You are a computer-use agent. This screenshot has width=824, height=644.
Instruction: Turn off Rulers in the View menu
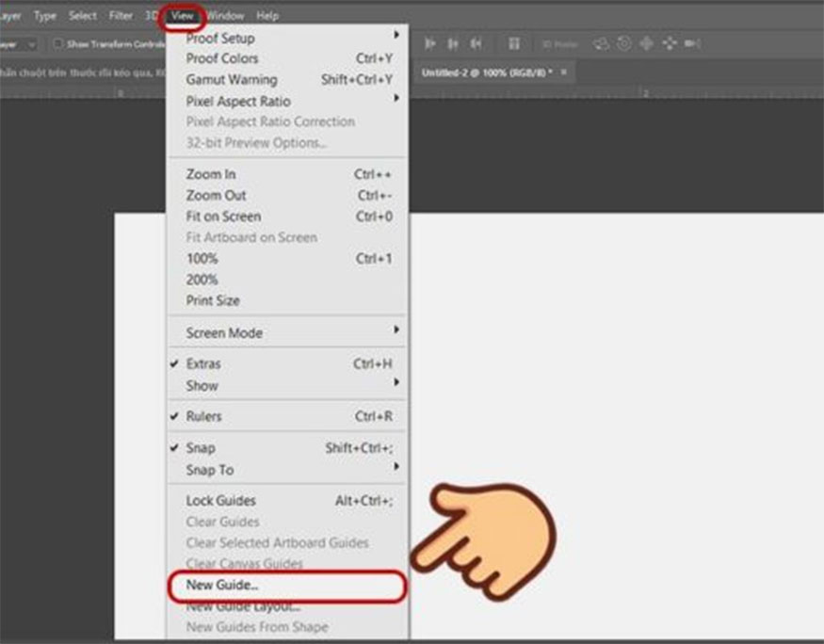(204, 416)
